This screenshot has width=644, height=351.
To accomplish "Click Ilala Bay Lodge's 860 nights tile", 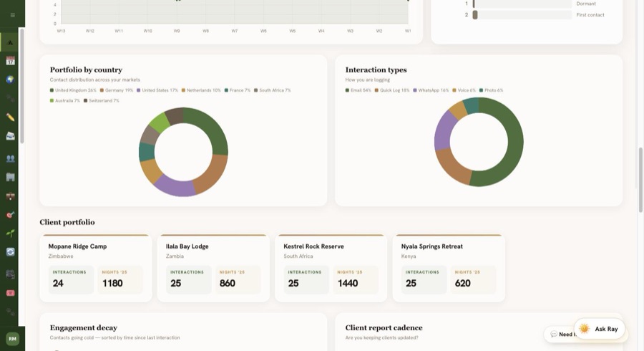I will pyautogui.click(x=238, y=279).
